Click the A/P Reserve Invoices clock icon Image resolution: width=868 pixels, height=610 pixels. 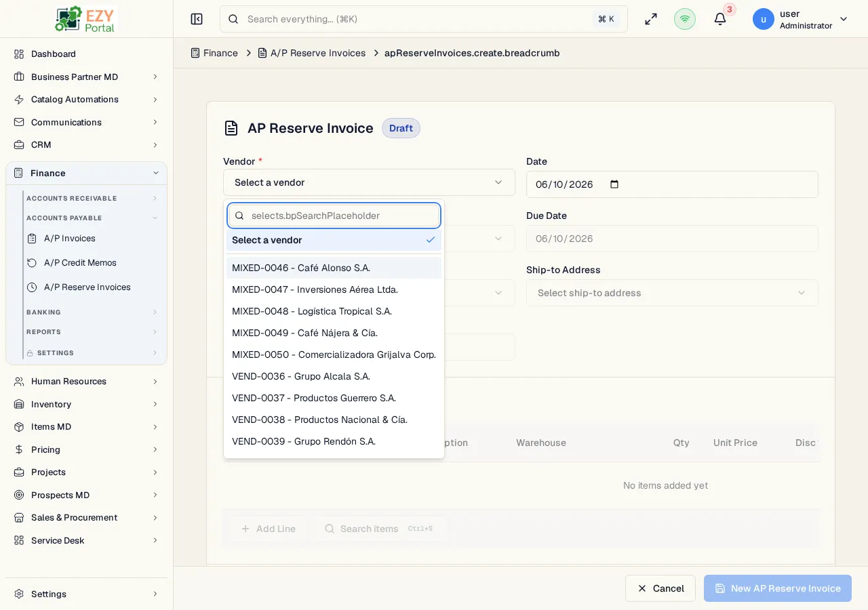coord(32,287)
